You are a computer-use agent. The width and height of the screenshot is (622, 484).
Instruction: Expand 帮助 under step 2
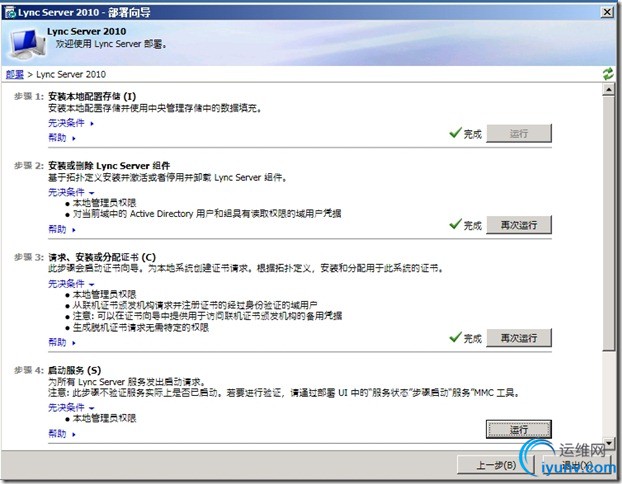tap(61, 229)
